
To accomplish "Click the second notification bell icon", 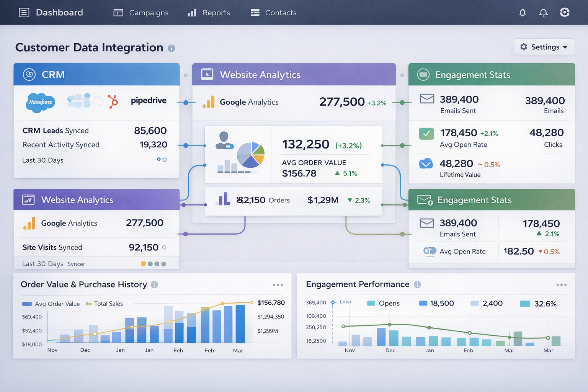I will pyautogui.click(x=543, y=13).
